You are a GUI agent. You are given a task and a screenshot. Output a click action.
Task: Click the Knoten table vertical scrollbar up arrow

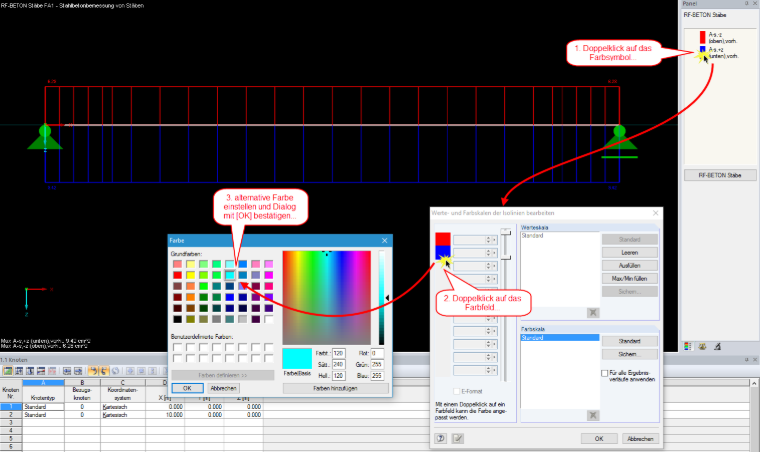[754, 384]
